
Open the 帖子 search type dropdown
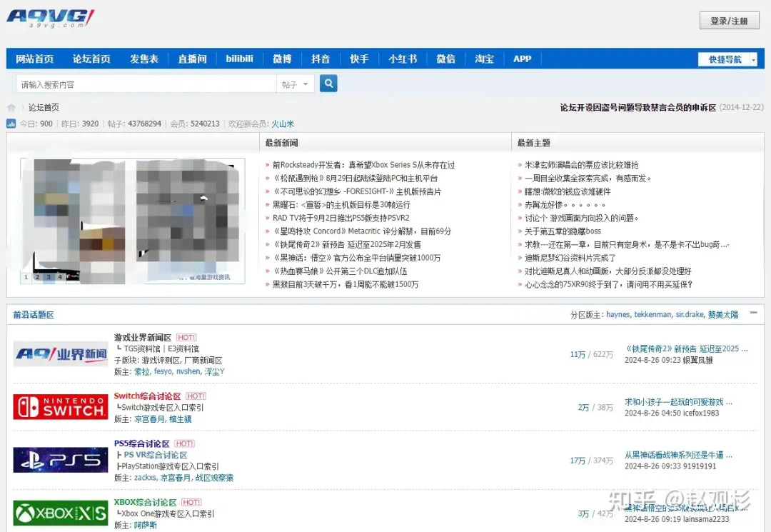(295, 84)
